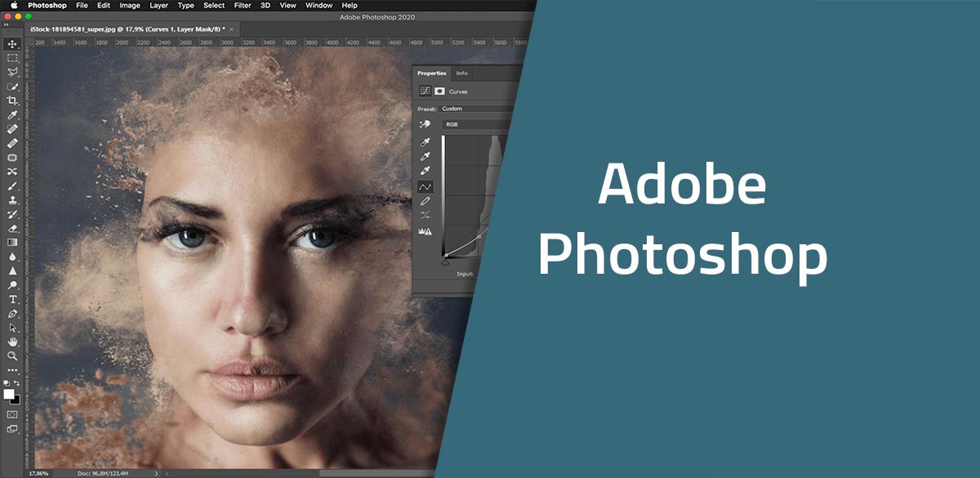Open the Apple menu
This screenshot has width=980, height=478.
coord(13,5)
